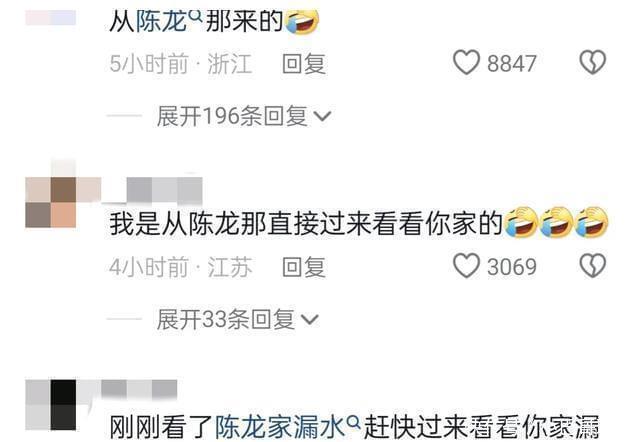
Task: Reply to the Jiangsu comment via 回复
Action: (304, 267)
